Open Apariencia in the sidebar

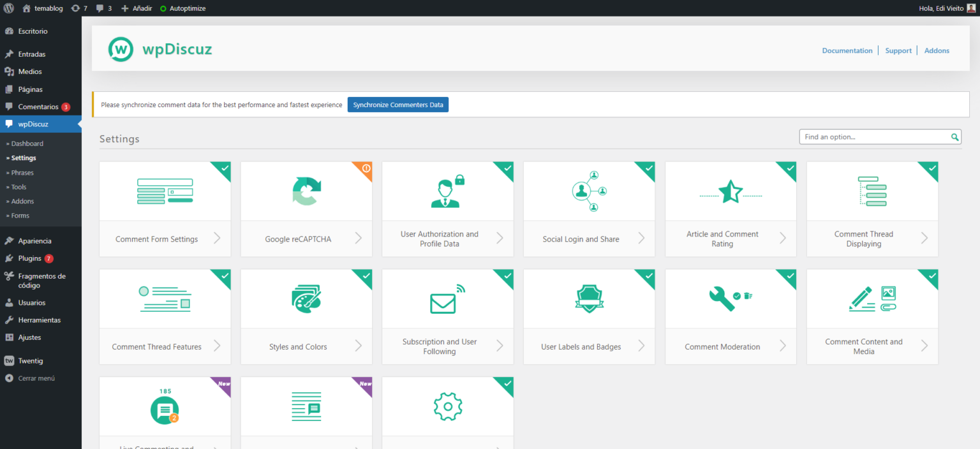tap(41, 241)
